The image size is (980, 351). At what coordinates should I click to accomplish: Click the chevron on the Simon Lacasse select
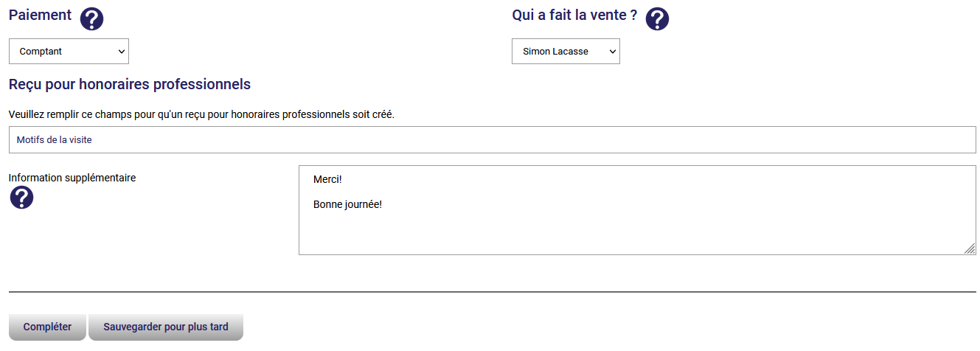611,52
